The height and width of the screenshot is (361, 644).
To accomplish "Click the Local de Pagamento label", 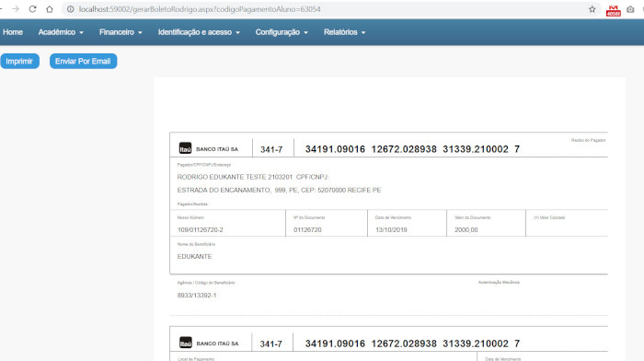I will (x=195, y=359).
